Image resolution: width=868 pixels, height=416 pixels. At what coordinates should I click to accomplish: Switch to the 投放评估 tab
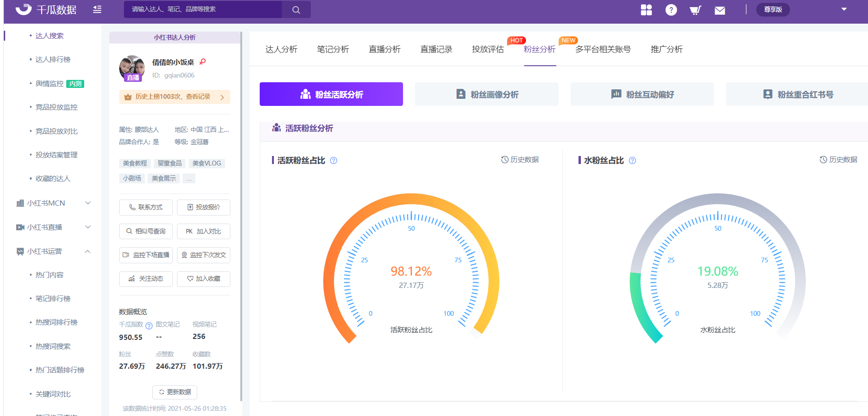coord(488,49)
